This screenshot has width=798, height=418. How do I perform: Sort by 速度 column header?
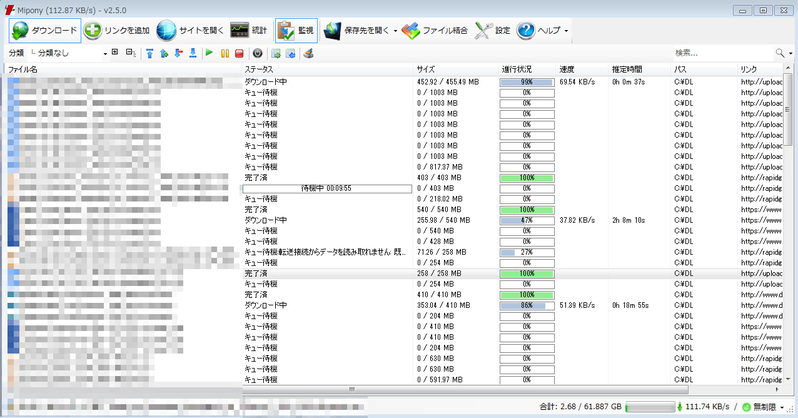pos(583,69)
